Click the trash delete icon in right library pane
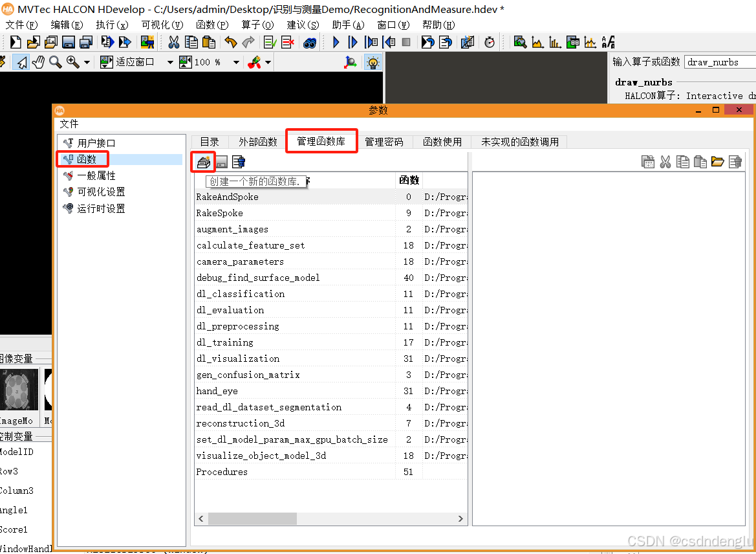The height and width of the screenshot is (554, 756). point(735,162)
